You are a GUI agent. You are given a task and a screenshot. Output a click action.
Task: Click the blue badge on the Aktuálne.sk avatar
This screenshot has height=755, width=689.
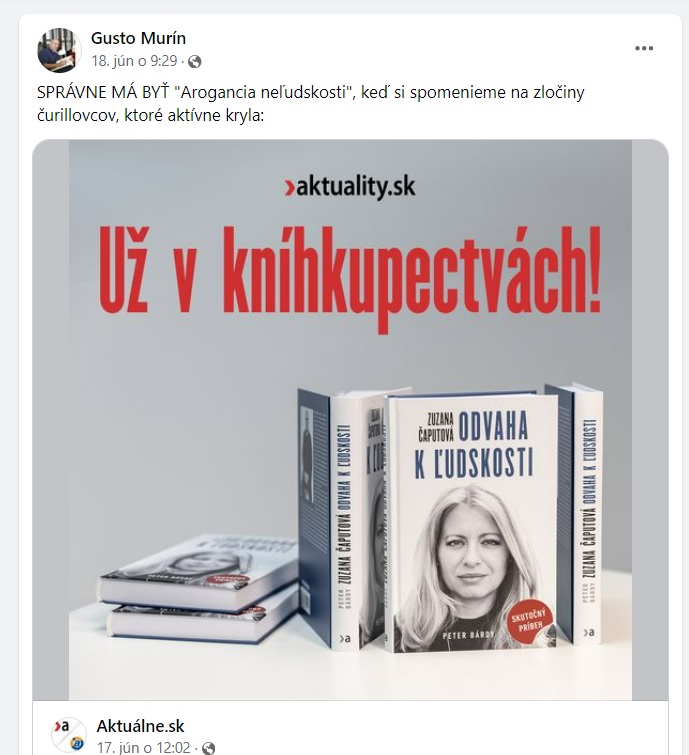75,744
